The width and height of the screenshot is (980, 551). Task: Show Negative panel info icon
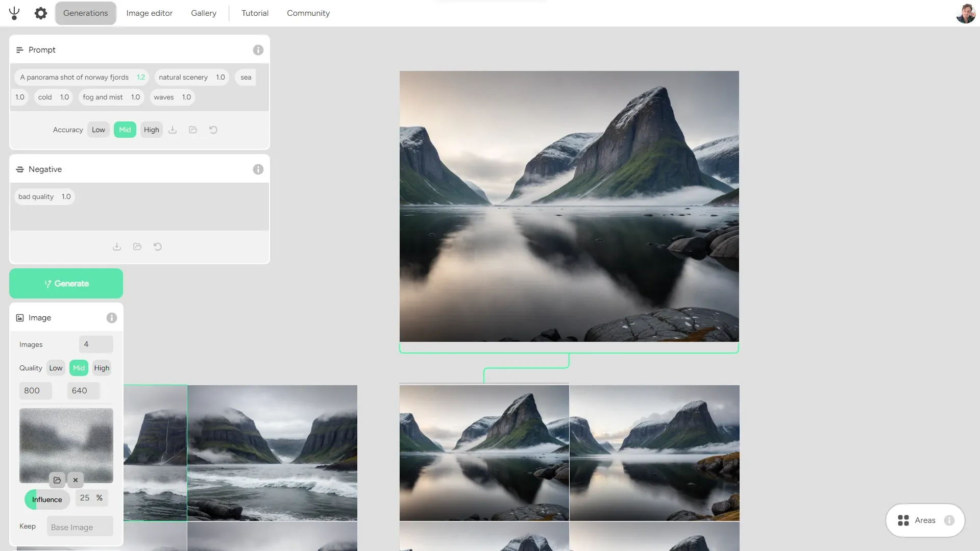[x=258, y=169]
